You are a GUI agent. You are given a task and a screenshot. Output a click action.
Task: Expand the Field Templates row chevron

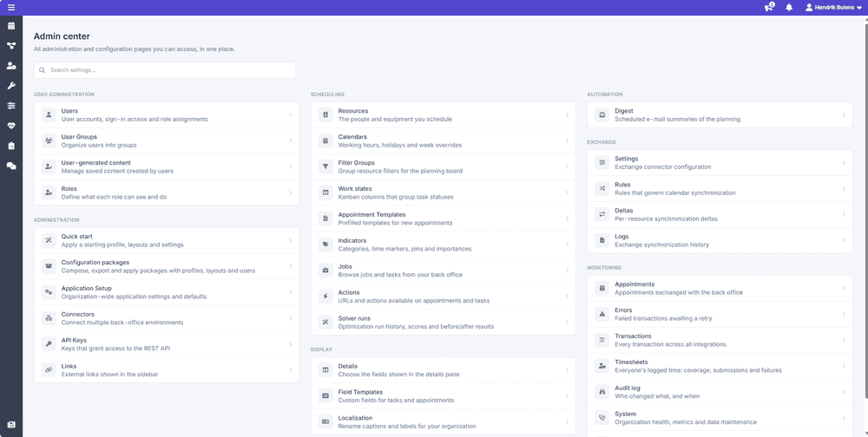coord(567,396)
